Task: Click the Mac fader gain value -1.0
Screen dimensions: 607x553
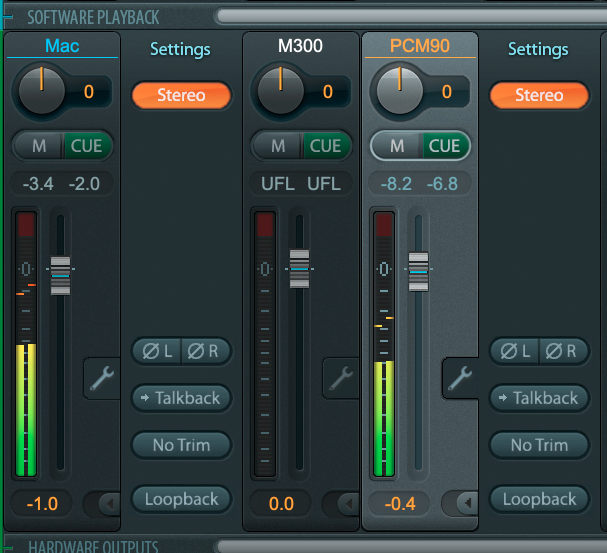Action: tap(42, 503)
